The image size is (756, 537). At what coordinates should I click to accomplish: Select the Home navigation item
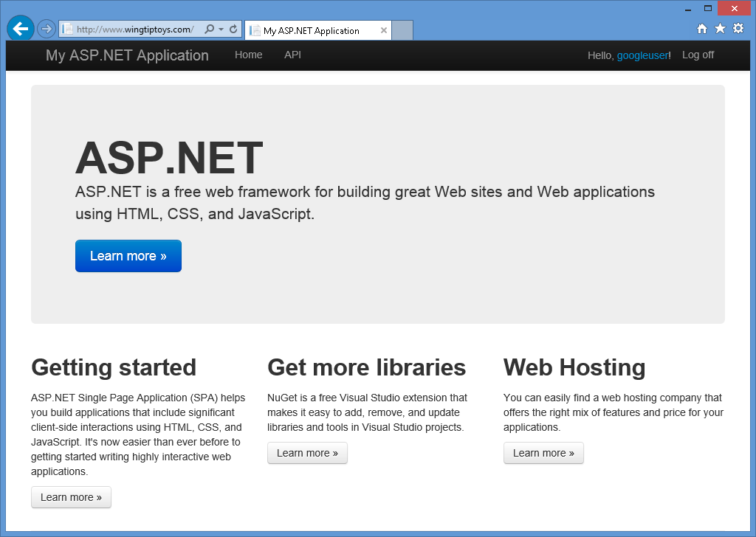coord(249,55)
